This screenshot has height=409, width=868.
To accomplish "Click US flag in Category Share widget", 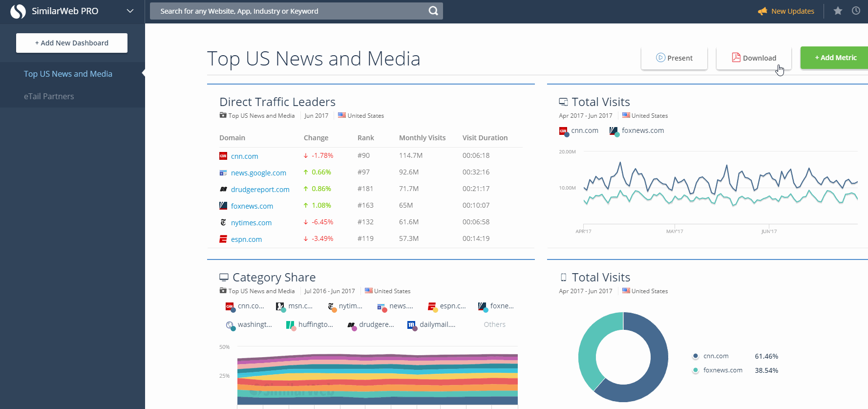I will 369,291.
